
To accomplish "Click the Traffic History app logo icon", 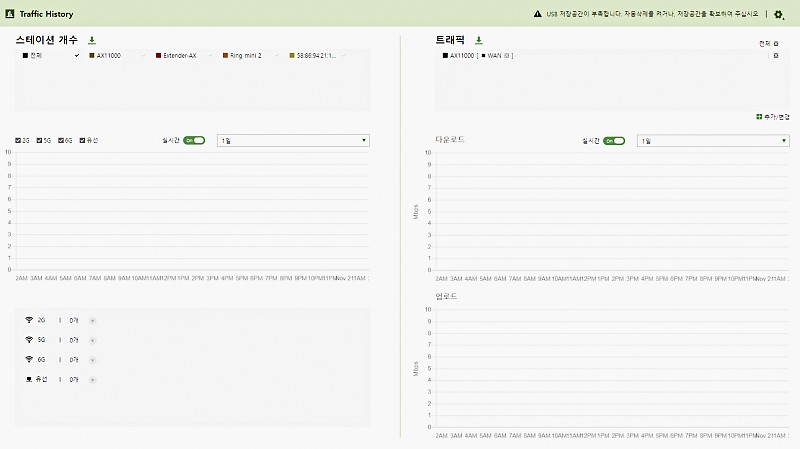I will coord(9,14).
